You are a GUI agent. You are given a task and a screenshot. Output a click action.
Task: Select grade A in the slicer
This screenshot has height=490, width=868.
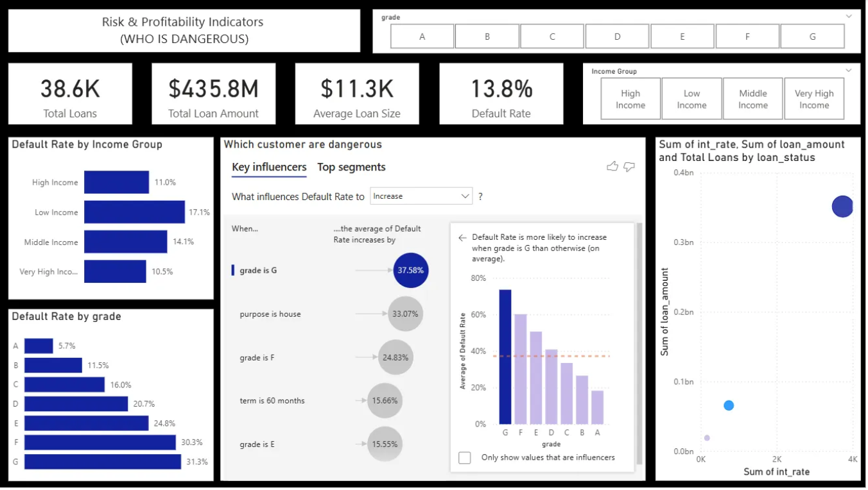point(422,37)
